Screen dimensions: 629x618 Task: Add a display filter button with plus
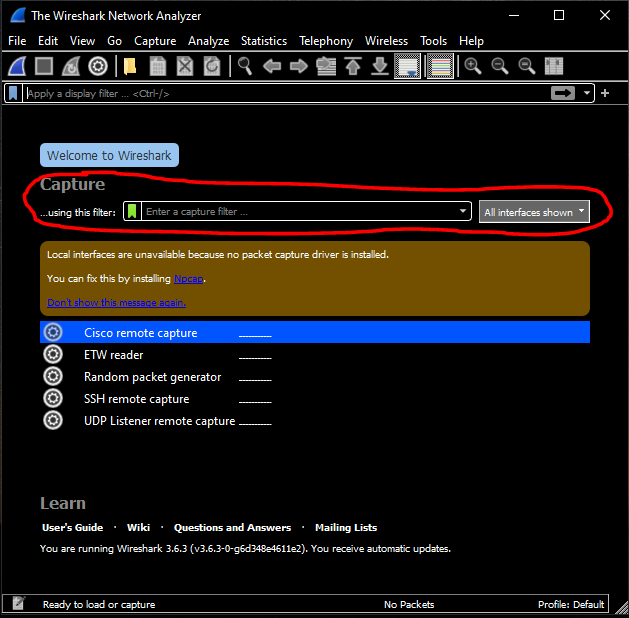[605, 93]
